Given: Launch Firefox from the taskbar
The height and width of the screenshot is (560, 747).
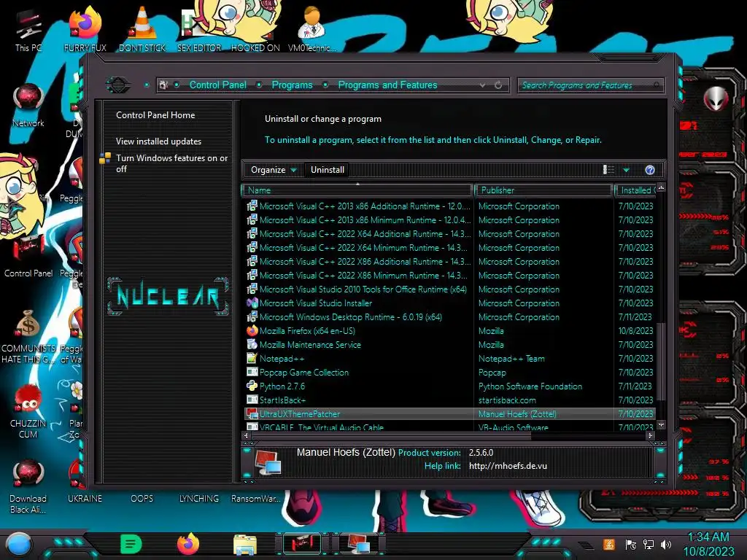Looking at the screenshot, I should pos(188,544).
